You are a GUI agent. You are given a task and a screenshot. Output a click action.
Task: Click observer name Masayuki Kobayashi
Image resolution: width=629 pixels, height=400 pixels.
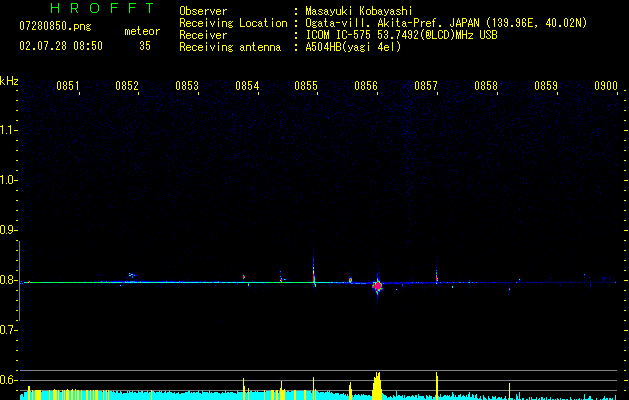pos(359,11)
